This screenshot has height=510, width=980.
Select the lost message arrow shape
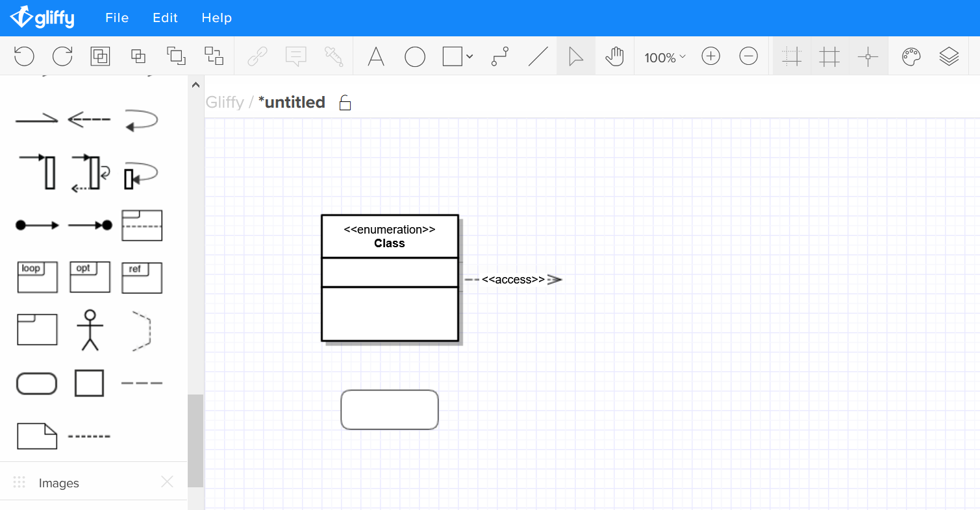coord(90,225)
